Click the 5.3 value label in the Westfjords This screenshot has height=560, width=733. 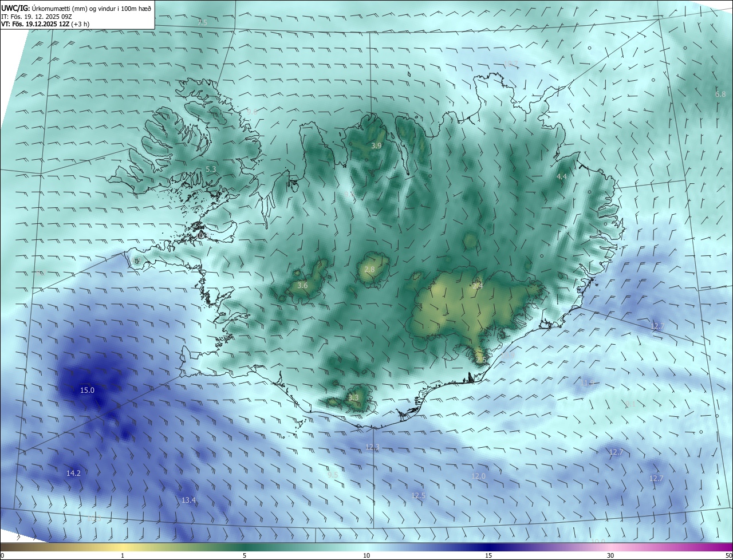tap(211, 169)
